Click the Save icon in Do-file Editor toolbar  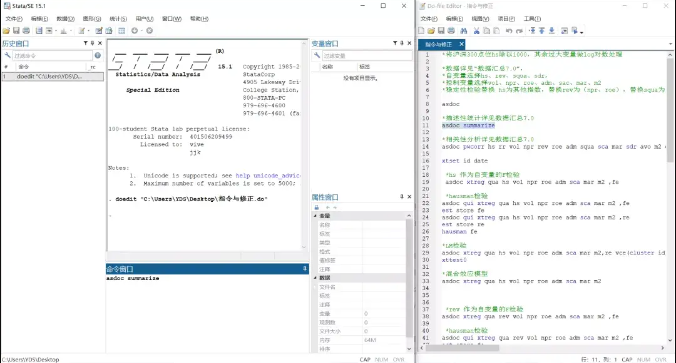pyautogui.click(x=441, y=31)
